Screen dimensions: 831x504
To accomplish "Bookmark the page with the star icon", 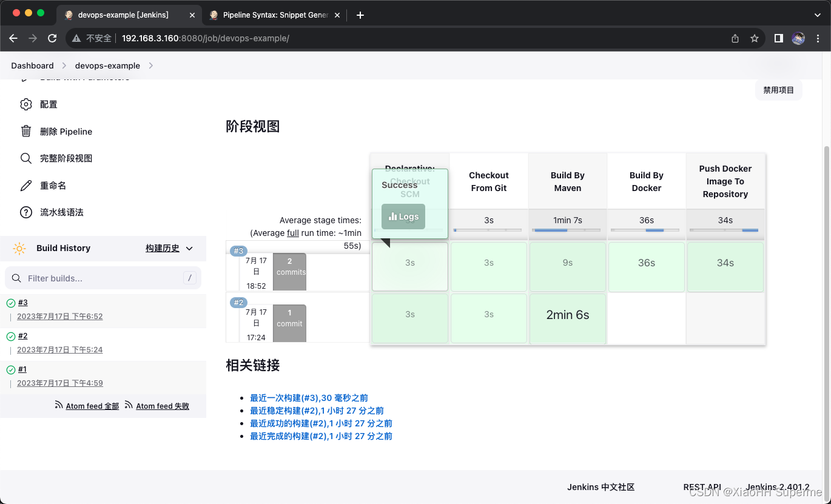I will click(755, 38).
